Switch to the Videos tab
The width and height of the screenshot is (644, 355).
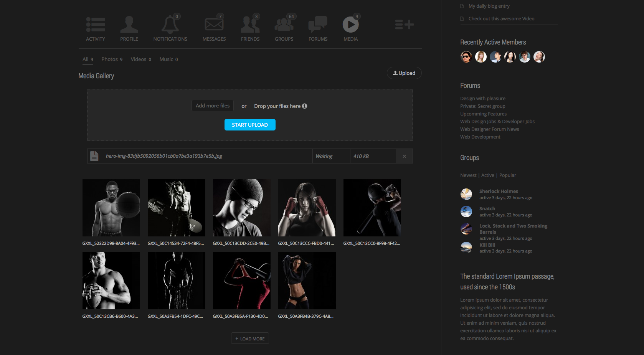click(x=140, y=59)
